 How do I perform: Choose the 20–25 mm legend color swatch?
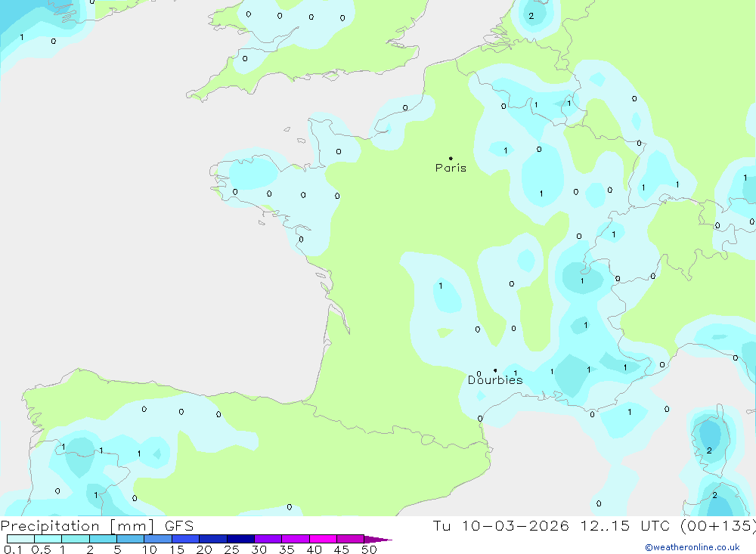[x=213, y=539]
